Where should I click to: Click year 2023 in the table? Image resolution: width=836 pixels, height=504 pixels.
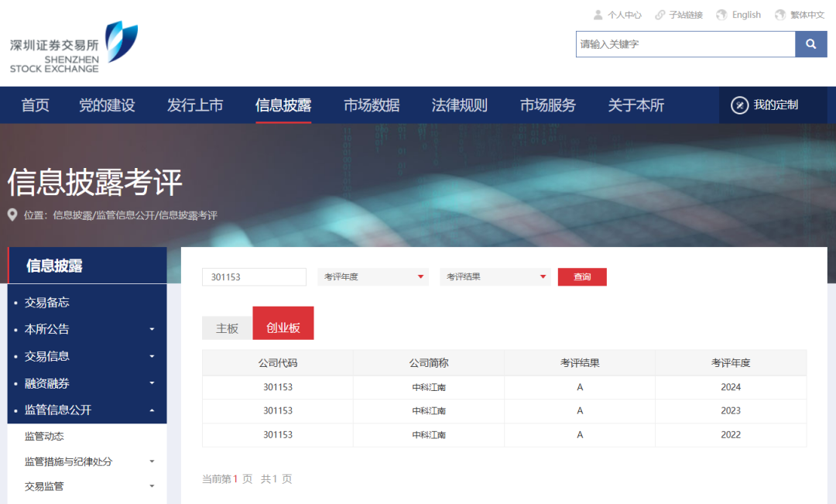pos(731,410)
